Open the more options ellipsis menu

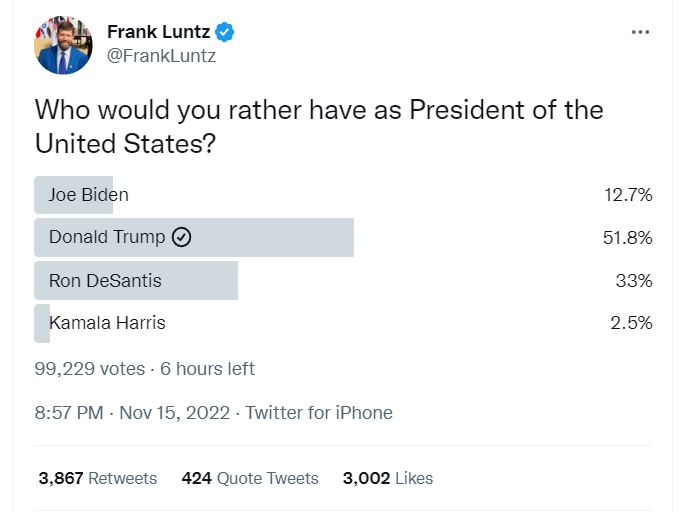point(641,32)
